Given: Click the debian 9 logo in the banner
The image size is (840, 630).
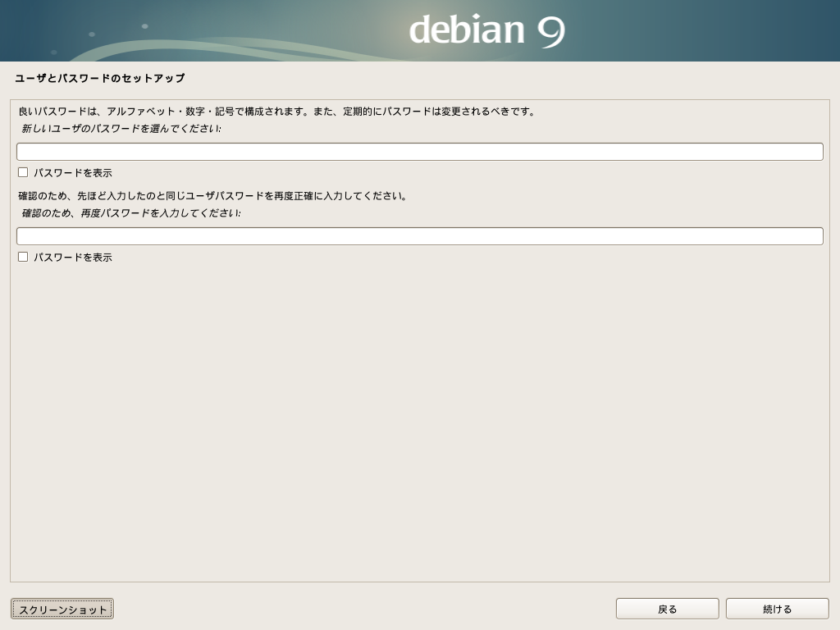Looking at the screenshot, I should coord(486,30).
